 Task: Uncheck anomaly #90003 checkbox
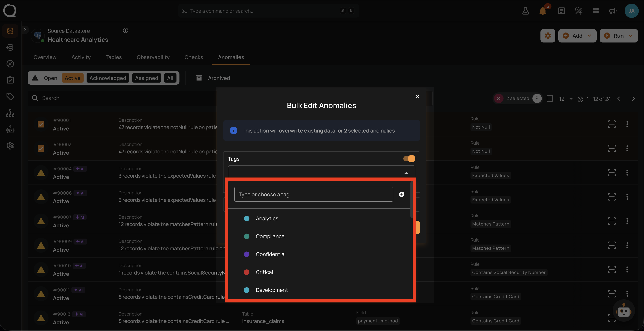[x=41, y=148]
